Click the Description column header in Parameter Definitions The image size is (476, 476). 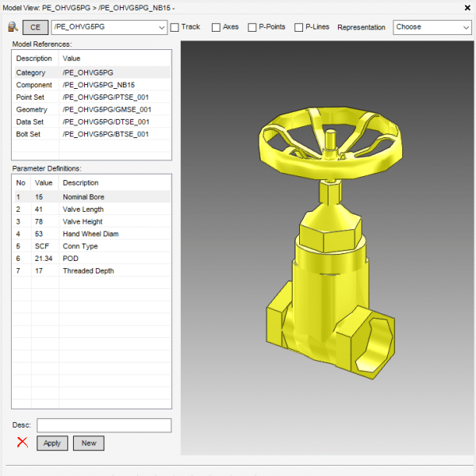click(113, 182)
